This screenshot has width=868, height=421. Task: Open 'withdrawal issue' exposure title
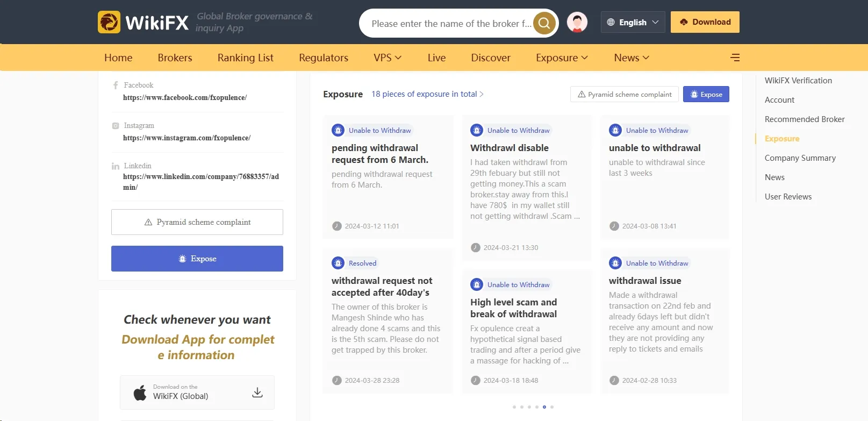(x=645, y=281)
